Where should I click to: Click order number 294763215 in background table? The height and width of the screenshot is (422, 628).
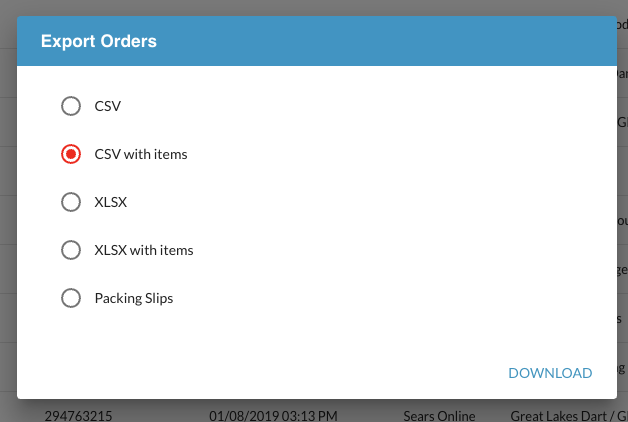tap(79, 413)
